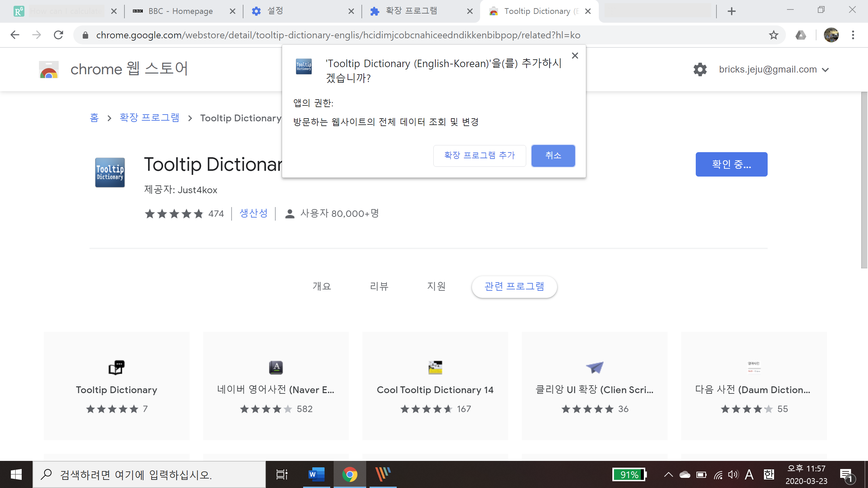Reload the page using the refresh icon
This screenshot has width=868, height=488.
[x=59, y=35]
